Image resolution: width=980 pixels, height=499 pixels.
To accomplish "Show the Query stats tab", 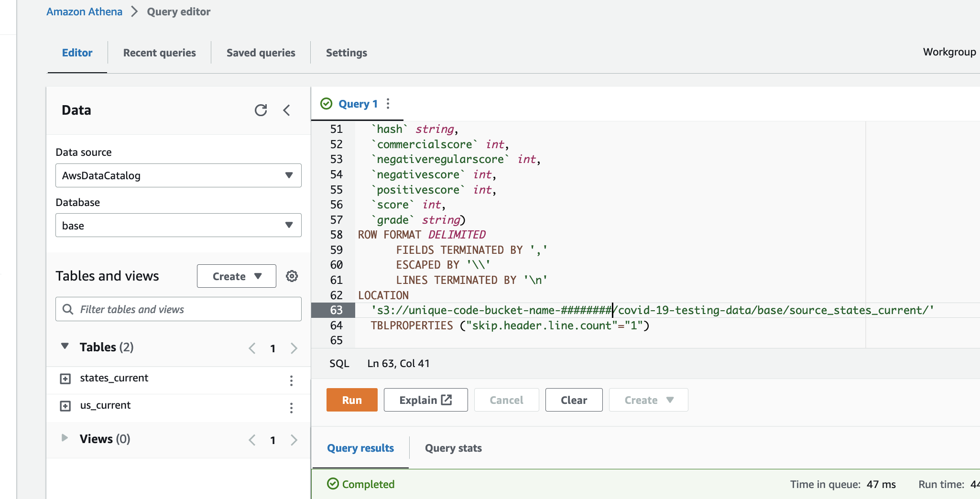I will (453, 448).
